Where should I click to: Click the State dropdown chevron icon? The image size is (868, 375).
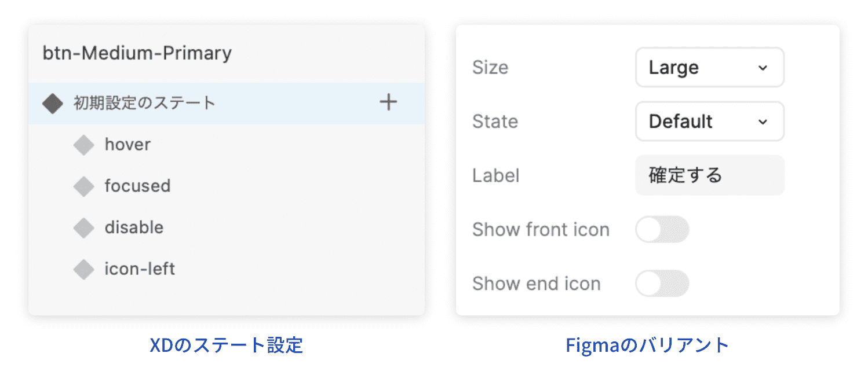764,122
